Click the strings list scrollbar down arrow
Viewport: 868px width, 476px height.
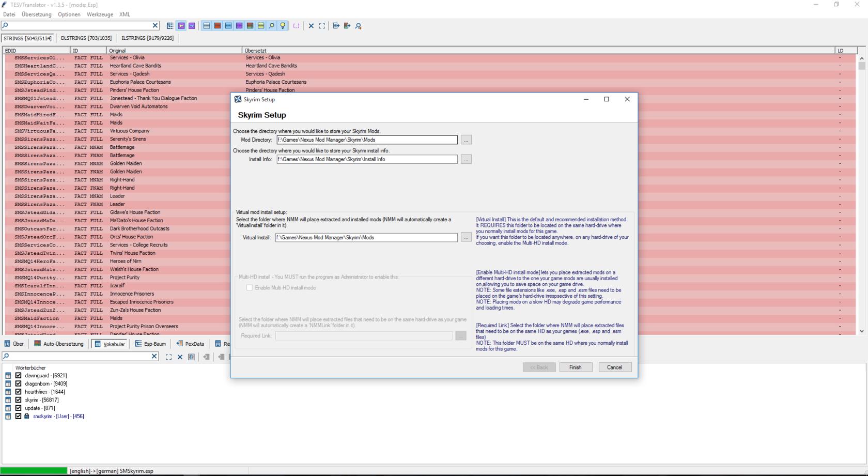pos(861,331)
